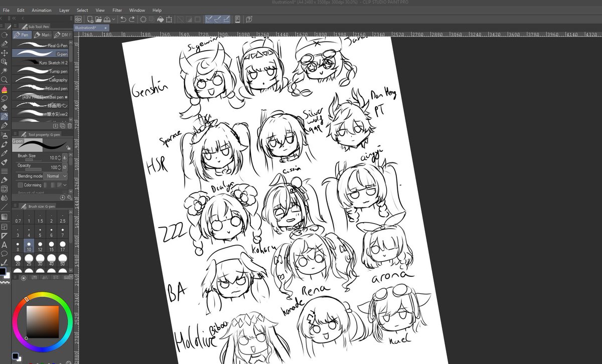Select the Textured pen brush
602x364 pixels.
click(40, 88)
